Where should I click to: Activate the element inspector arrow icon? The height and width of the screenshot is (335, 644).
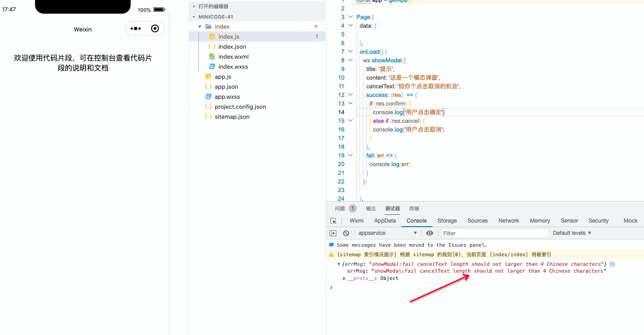[334, 221]
